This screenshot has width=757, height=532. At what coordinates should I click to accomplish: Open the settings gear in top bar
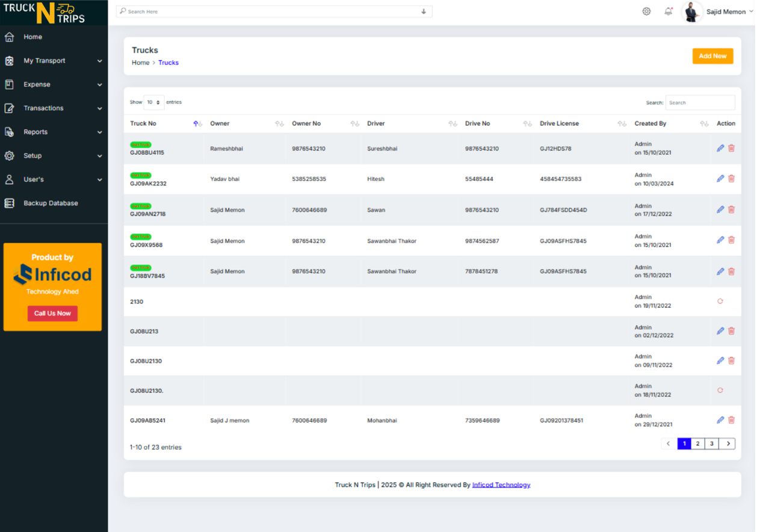[646, 11]
